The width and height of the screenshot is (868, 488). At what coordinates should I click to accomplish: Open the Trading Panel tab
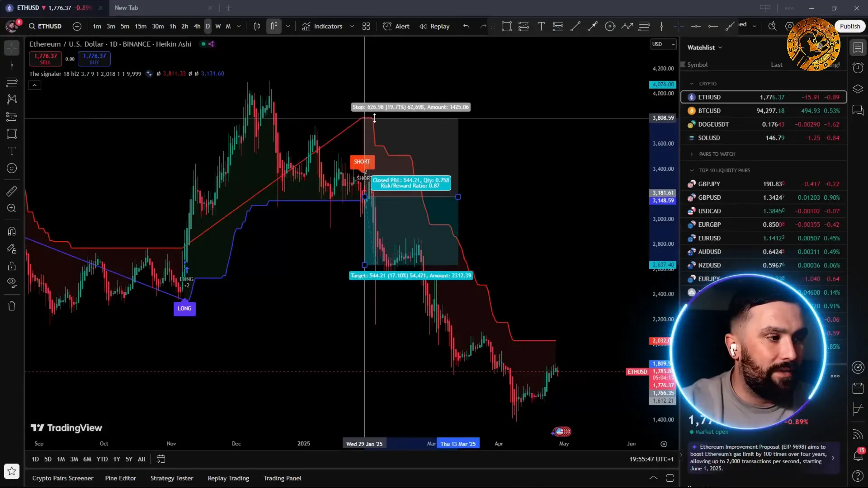(283, 478)
